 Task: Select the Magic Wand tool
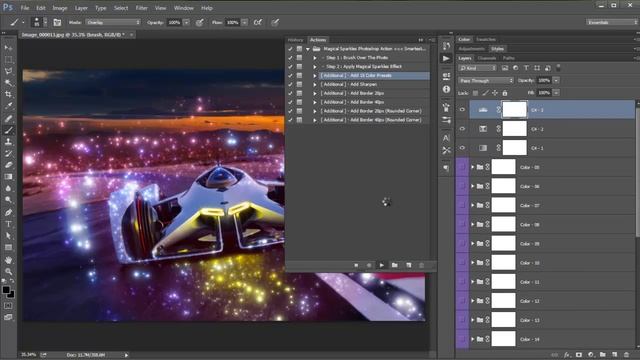pos(8,83)
